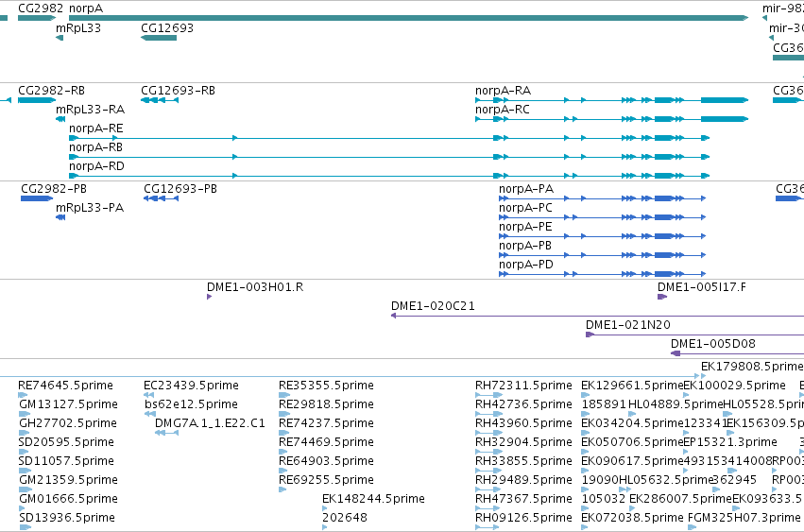804x532 pixels.
Task: Open the EK148244.5prime EST
Action: 325,508
